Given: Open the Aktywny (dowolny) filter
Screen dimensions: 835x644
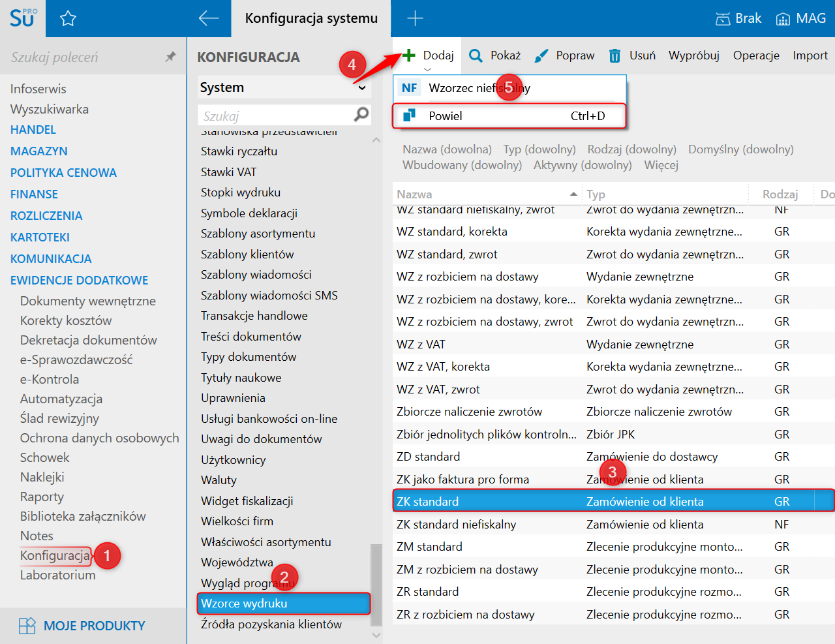Looking at the screenshot, I should pos(583,165).
